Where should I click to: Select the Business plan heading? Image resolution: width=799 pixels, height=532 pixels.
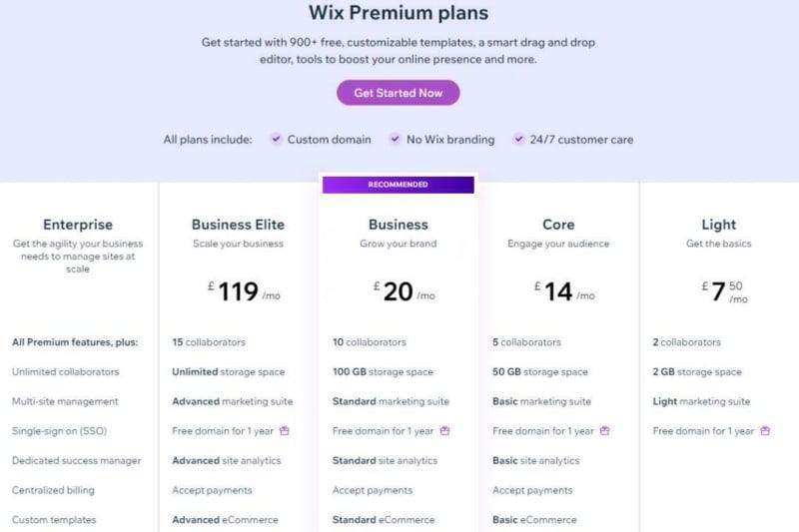coord(398,225)
